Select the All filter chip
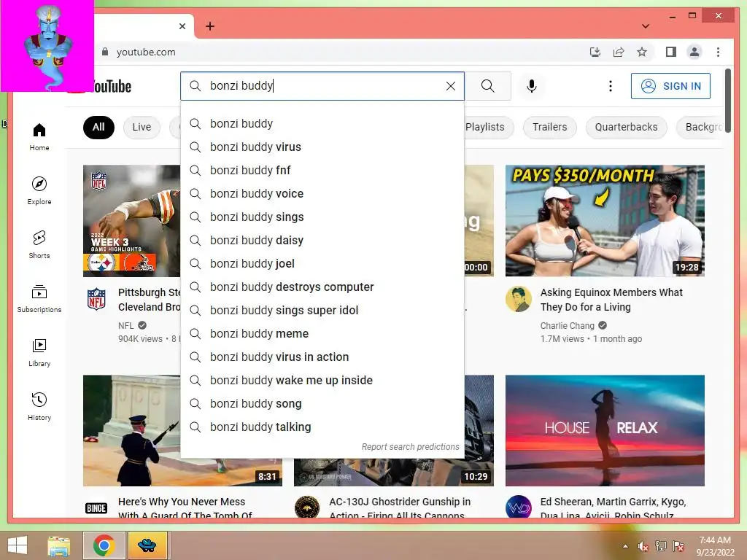Viewport: 747px width, 560px height. pyautogui.click(x=98, y=127)
